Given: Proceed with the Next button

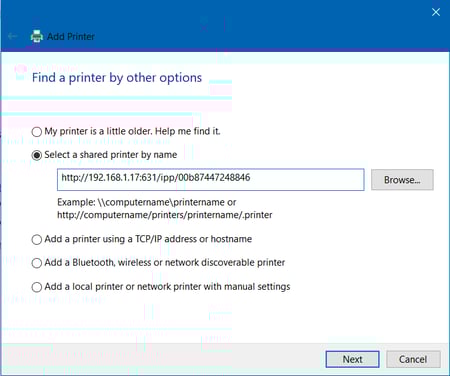Looking at the screenshot, I should [352, 359].
